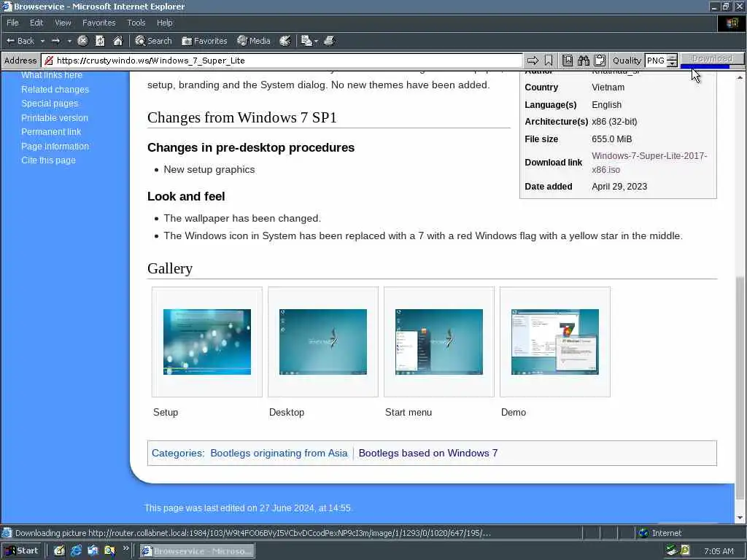Open the Edit menu
This screenshot has width=747, height=560.
[36, 23]
